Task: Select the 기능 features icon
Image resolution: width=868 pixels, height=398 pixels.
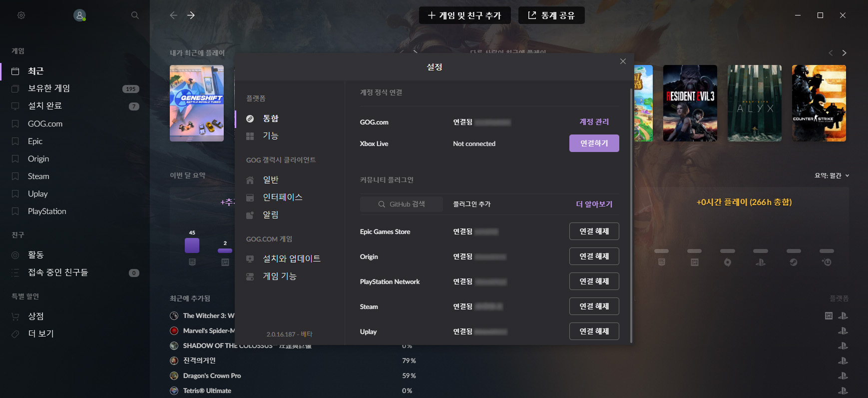Action: (x=250, y=136)
